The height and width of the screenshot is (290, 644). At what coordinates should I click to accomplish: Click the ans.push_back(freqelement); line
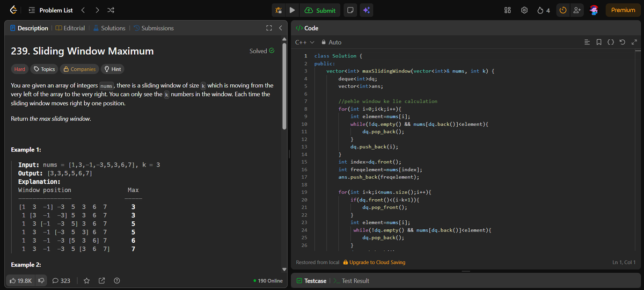379,177
